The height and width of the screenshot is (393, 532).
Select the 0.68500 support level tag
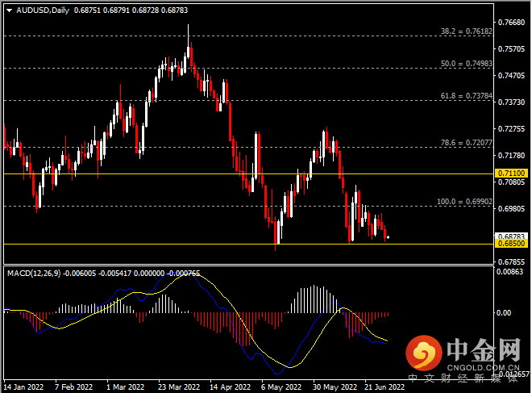pos(511,244)
